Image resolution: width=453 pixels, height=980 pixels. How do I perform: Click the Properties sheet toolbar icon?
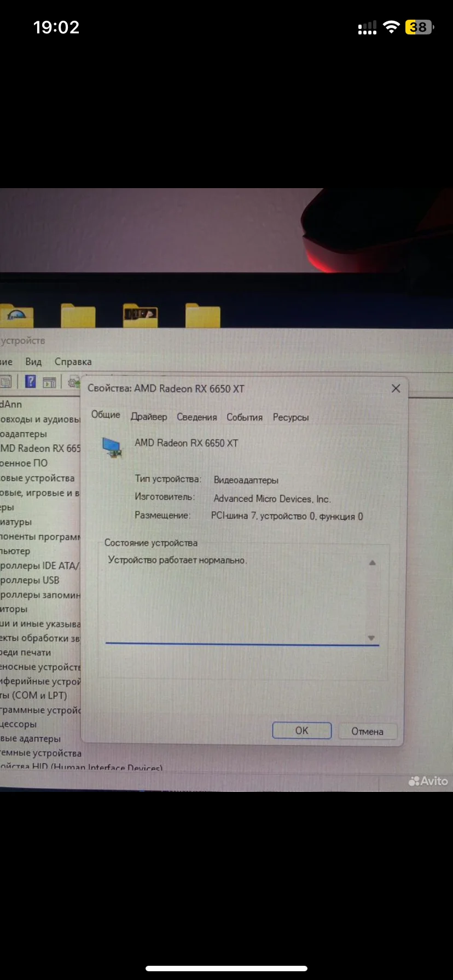point(6,382)
